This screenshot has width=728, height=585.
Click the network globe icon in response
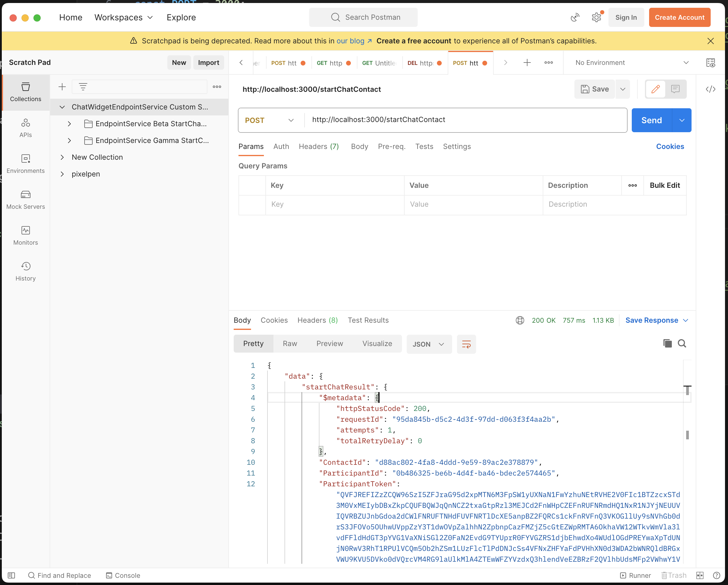(x=520, y=320)
